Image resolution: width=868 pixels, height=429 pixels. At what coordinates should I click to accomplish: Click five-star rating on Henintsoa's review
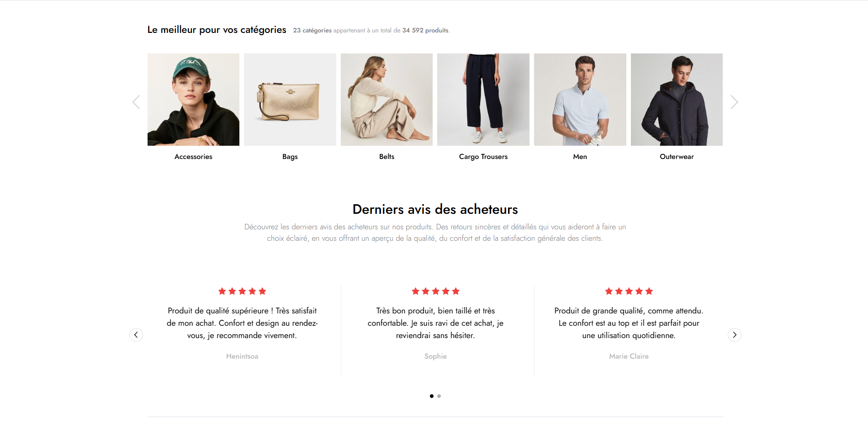[x=242, y=291]
